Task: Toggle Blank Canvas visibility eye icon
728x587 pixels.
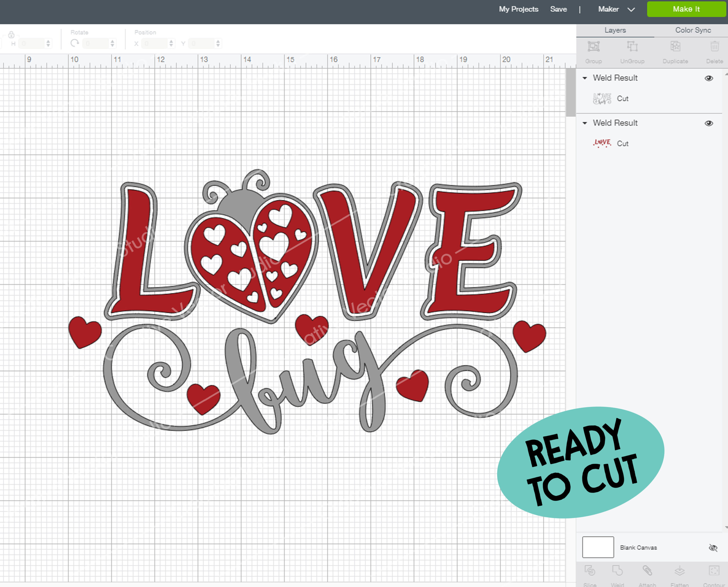Action: coord(713,547)
